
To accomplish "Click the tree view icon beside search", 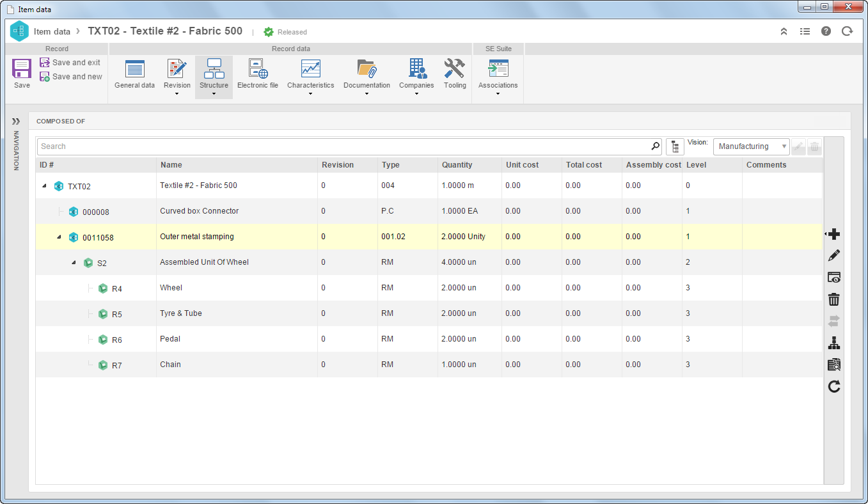I will pos(675,146).
